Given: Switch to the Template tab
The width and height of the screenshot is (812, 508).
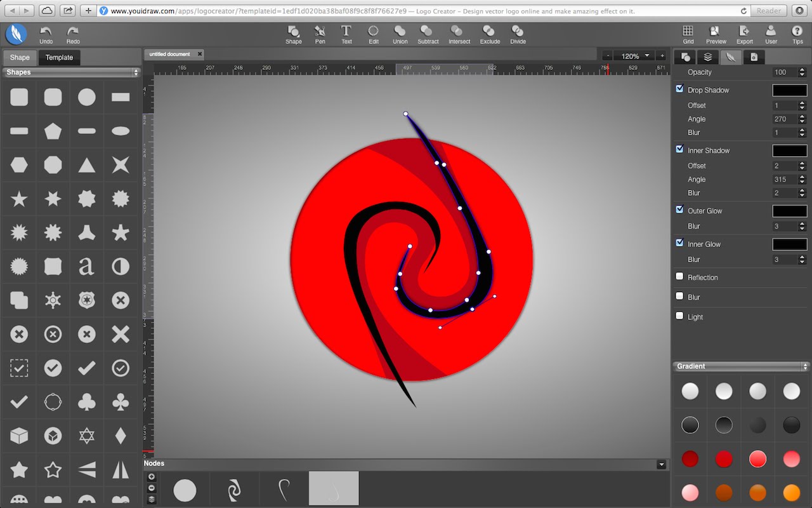Looking at the screenshot, I should point(59,57).
